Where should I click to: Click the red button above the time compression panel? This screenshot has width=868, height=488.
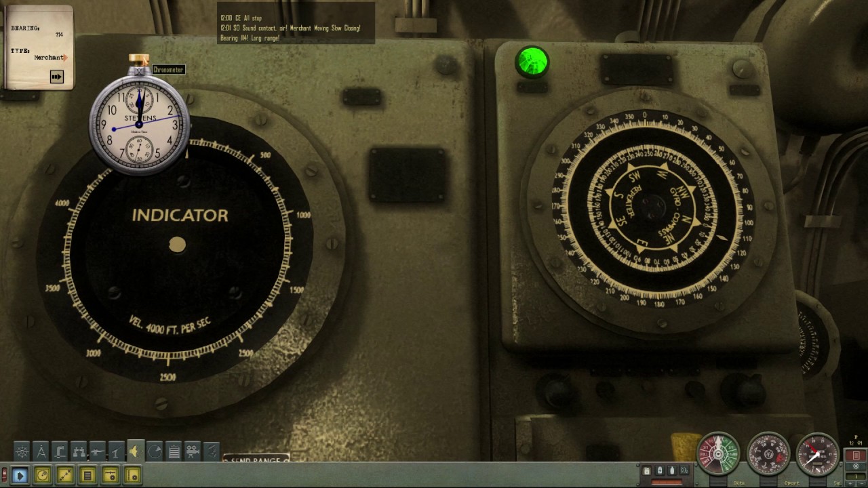click(x=856, y=455)
